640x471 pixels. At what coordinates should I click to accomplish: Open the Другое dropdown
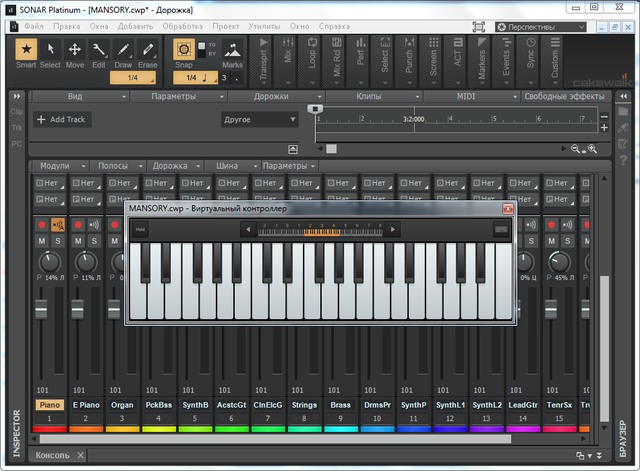pyautogui.click(x=259, y=119)
